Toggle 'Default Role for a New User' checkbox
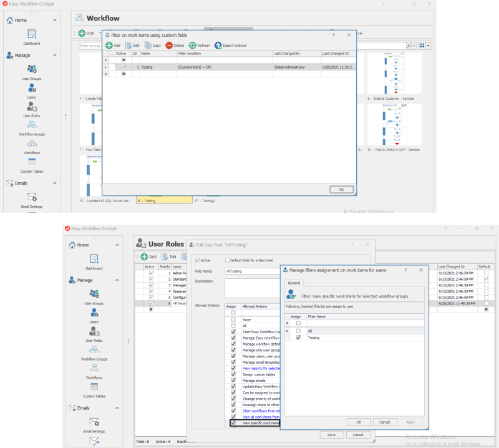 click(x=228, y=260)
